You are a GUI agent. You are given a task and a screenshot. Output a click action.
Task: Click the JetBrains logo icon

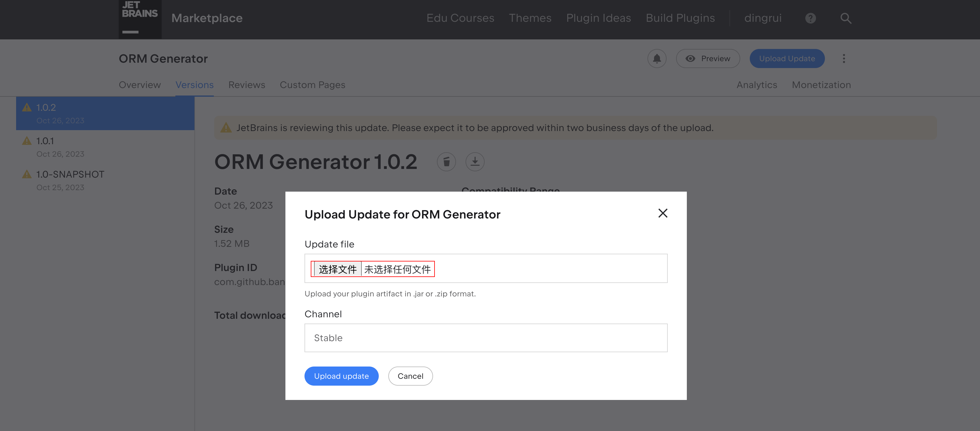coord(140,18)
